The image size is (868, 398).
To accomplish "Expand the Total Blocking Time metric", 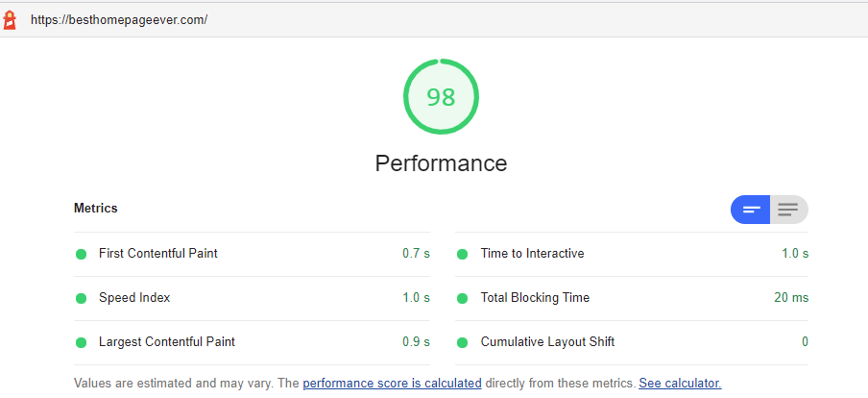I will click(535, 298).
